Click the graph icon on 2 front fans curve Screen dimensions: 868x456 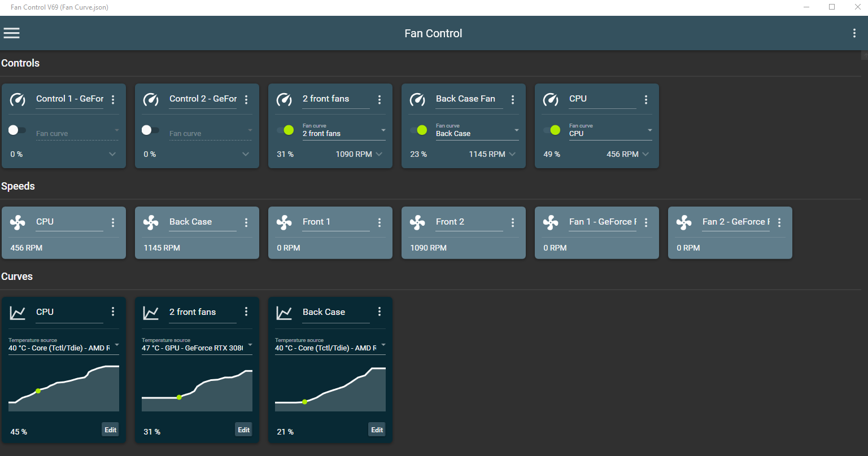[x=151, y=313]
